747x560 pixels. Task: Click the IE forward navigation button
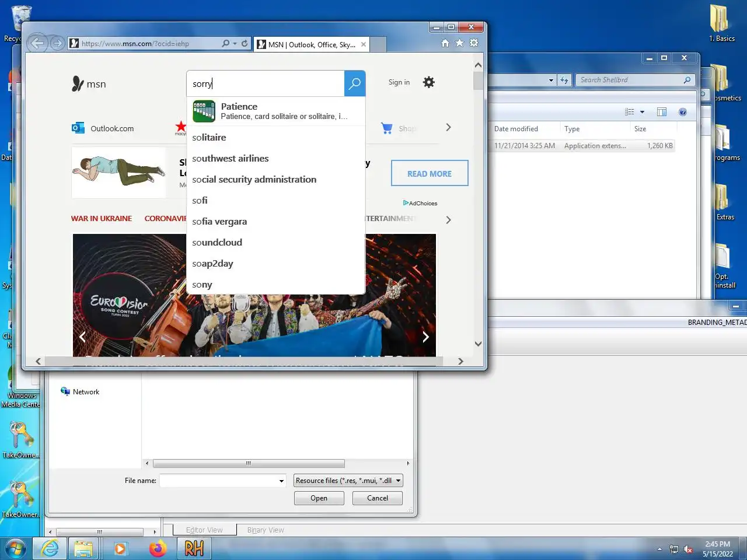pyautogui.click(x=57, y=43)
